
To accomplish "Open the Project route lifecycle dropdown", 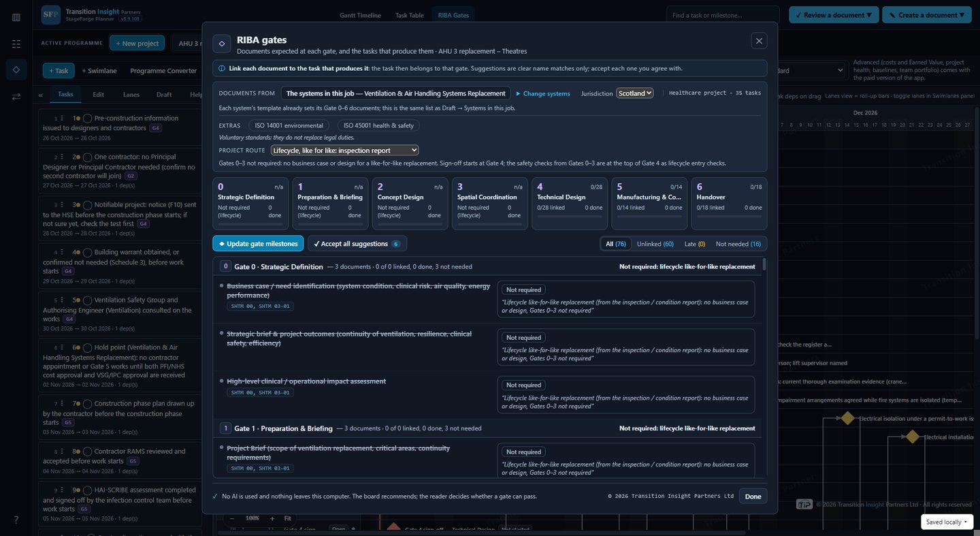I will [x=345, y=150].
